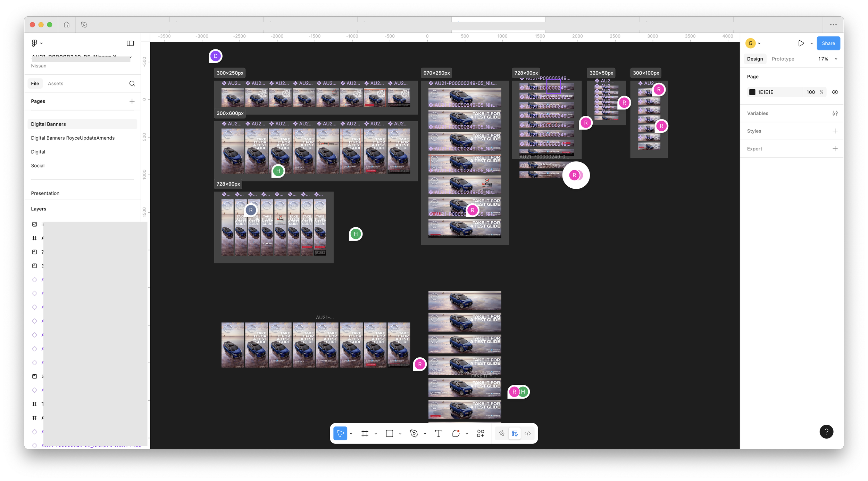
Task: Click the tab icon beside home
Action: pos(84,25)
